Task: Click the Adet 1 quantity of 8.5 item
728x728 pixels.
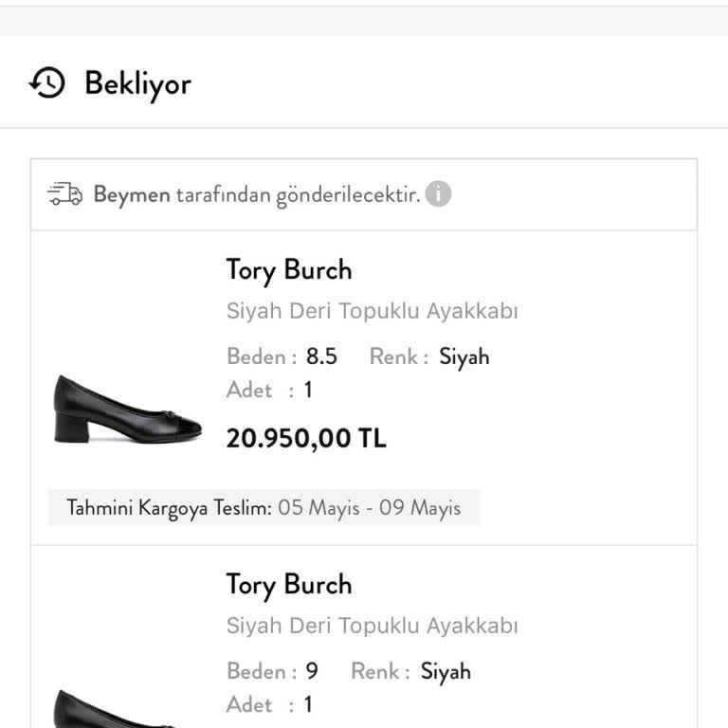Action: (x=308, y=390)
